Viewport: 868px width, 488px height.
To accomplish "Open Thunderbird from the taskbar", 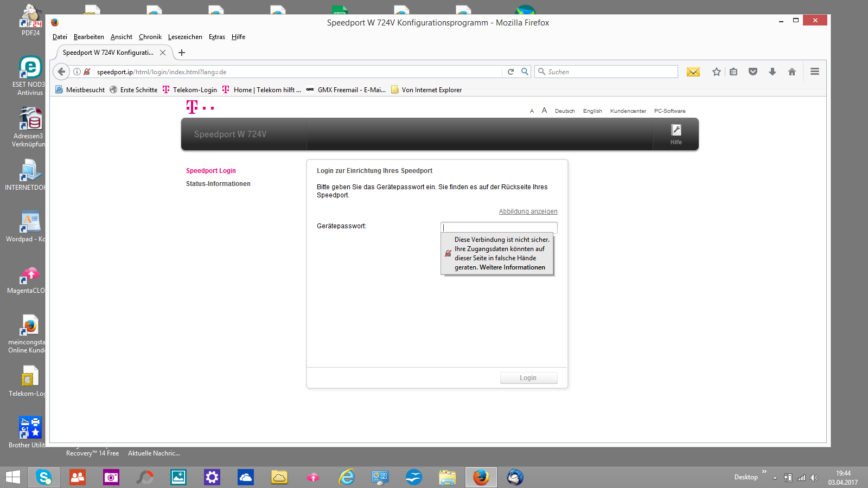I will 515,477.
